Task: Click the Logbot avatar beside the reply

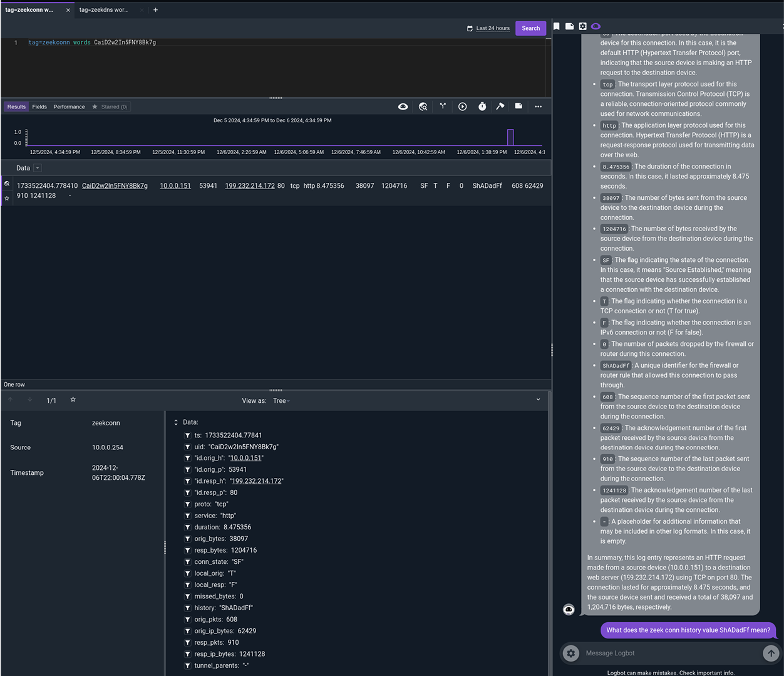Action: pyautogui.click(x=569, y=610)
